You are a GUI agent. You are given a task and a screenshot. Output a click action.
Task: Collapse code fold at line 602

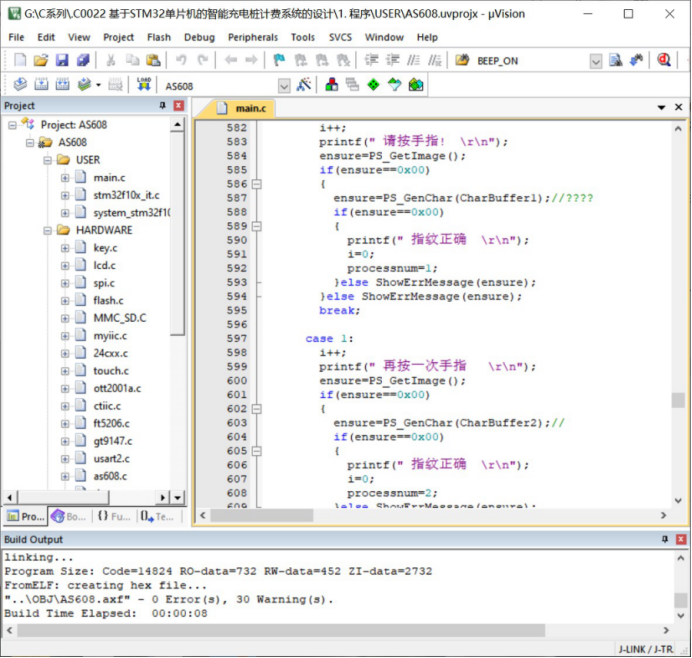pyautogui.click(x=256, y=409)
